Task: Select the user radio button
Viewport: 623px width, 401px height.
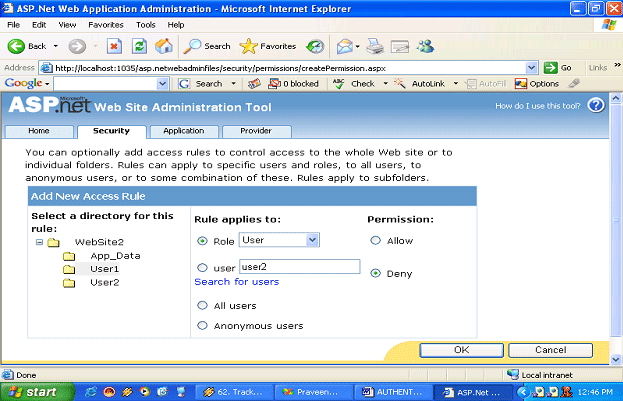Action: tap(202, 268)
